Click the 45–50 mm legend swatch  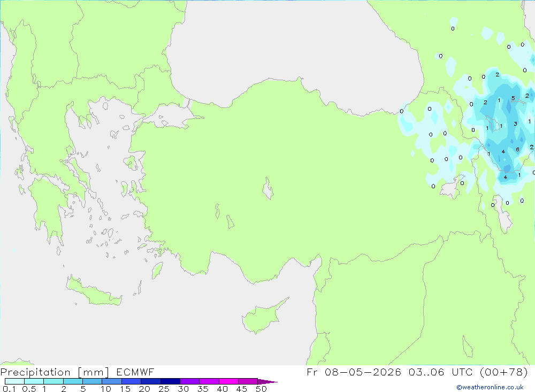(x=248, y=381)
